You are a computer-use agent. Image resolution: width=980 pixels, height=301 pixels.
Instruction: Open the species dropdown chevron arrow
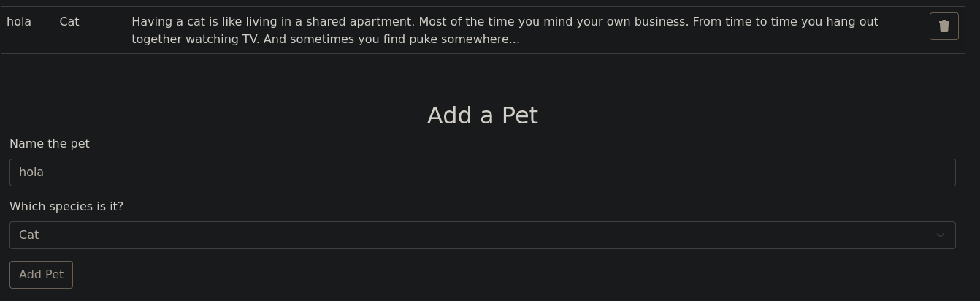coord(941,235)
